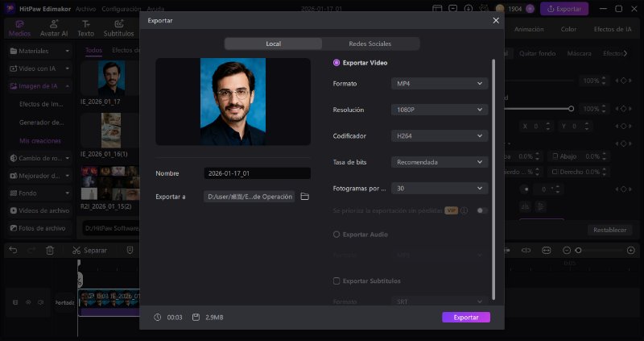Check the Exportar Subtítulos checkbox
The image size is (644, 341).
tap(336, 281)
